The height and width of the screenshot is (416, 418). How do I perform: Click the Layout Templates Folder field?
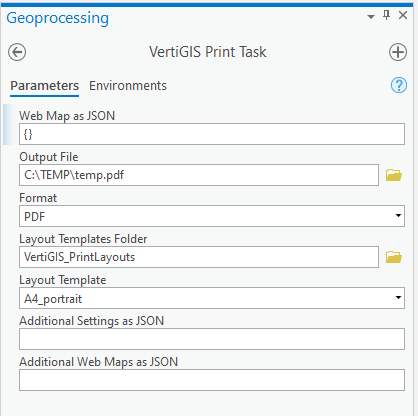199,257
